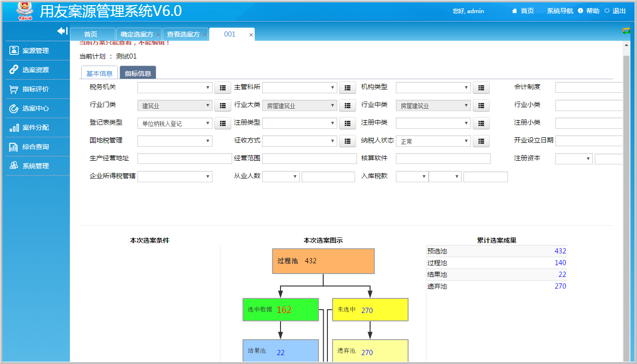637x364 pixels.
Task: Open the 从业人数 comparison dropdown
Action: (x=281, y=177)
